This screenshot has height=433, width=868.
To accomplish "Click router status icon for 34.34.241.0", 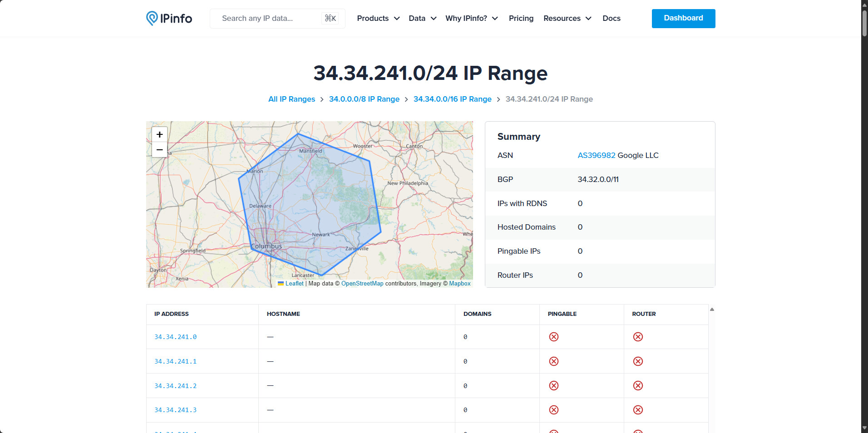I will click(638, 337).
